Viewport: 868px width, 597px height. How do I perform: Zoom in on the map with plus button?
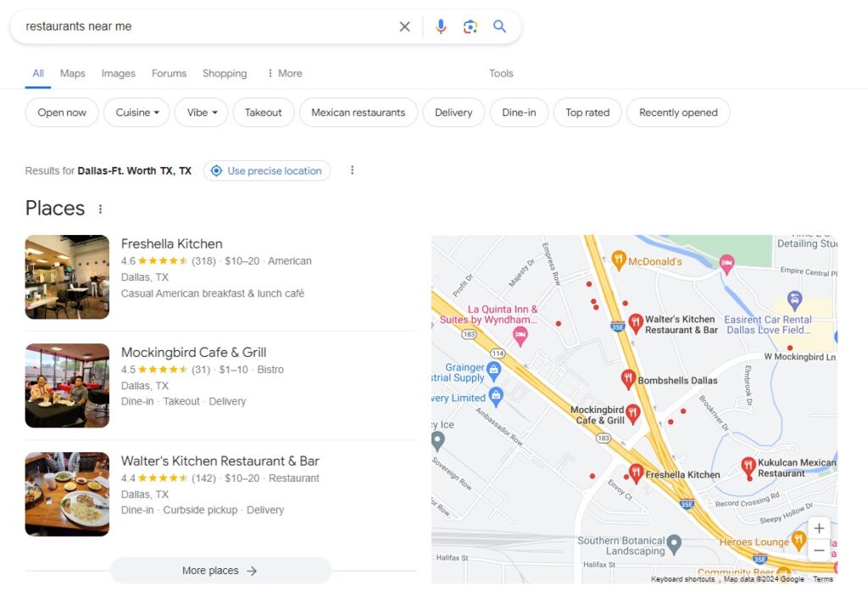[819, 528]
